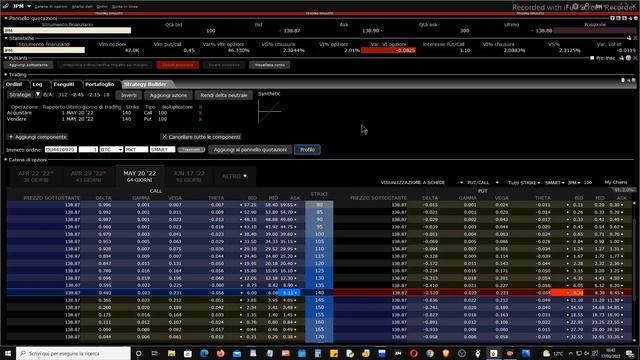Click the order quantity field showing 1

pyautogui.click(x=88, y=150)
